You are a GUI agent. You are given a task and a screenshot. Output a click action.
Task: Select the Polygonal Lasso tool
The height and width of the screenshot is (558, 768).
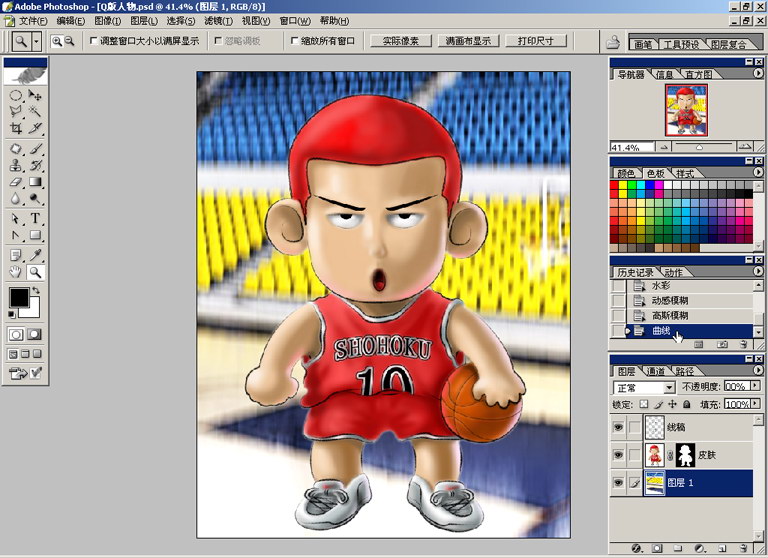[x=16, y=111]
